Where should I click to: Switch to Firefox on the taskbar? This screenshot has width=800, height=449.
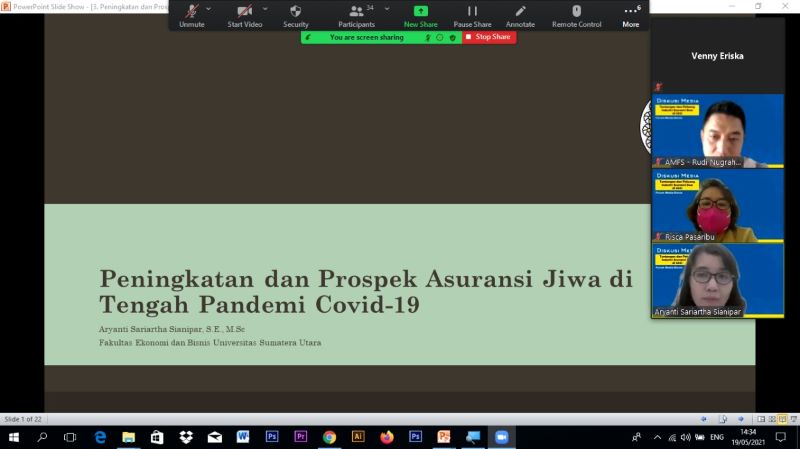coord(387,437)
